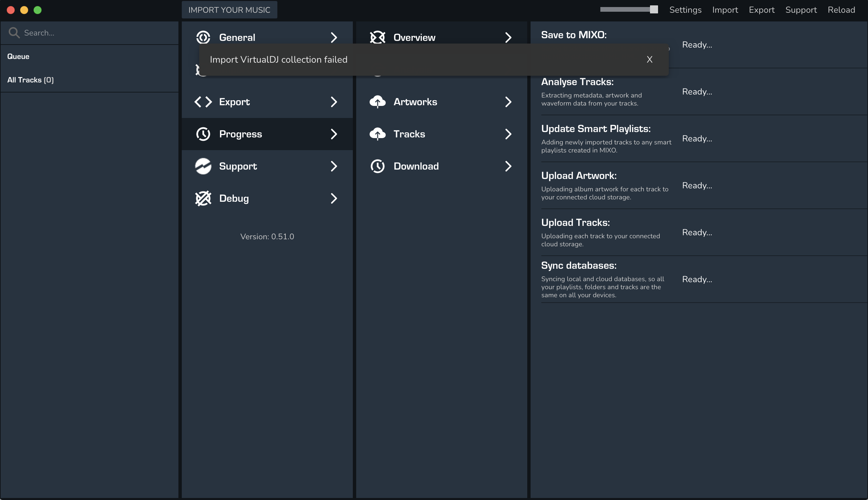The width and height of the screenshot is (868, 500).
Task: Click the Overview icon
Action: tap(377, 37)
